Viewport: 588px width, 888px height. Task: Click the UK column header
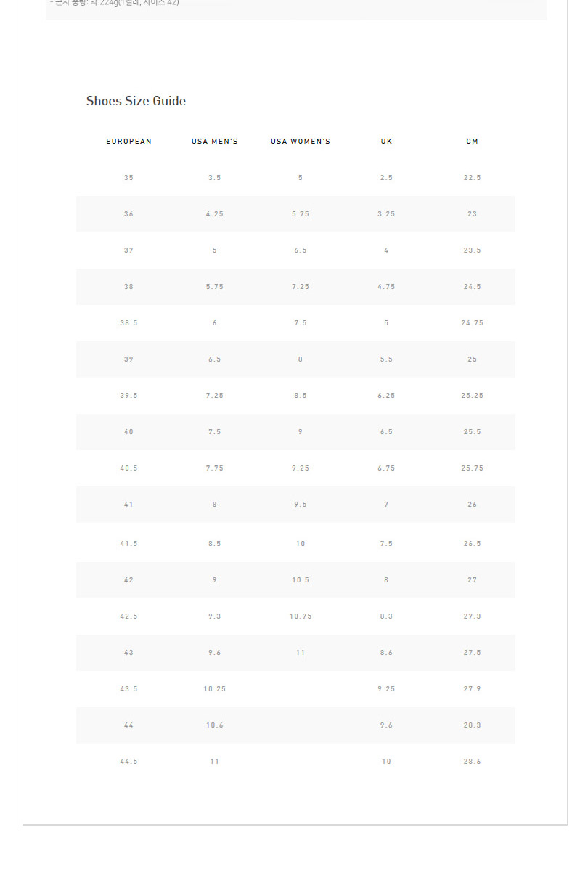[386, 142]
